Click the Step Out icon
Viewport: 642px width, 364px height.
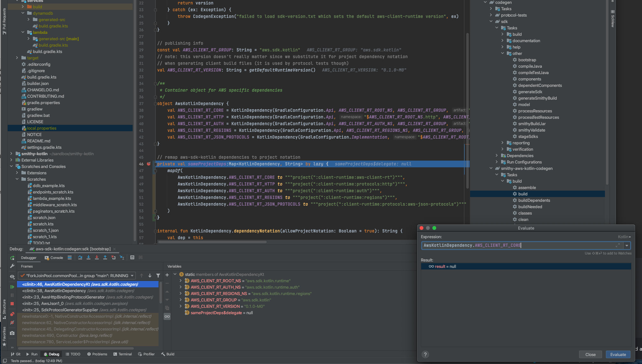point(105,258)
